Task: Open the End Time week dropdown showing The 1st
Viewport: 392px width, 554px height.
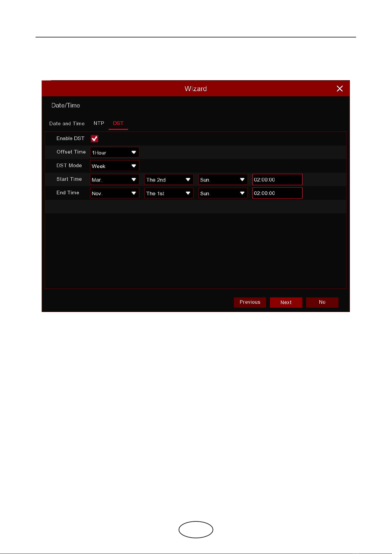Action: click(x=169, y=193)
